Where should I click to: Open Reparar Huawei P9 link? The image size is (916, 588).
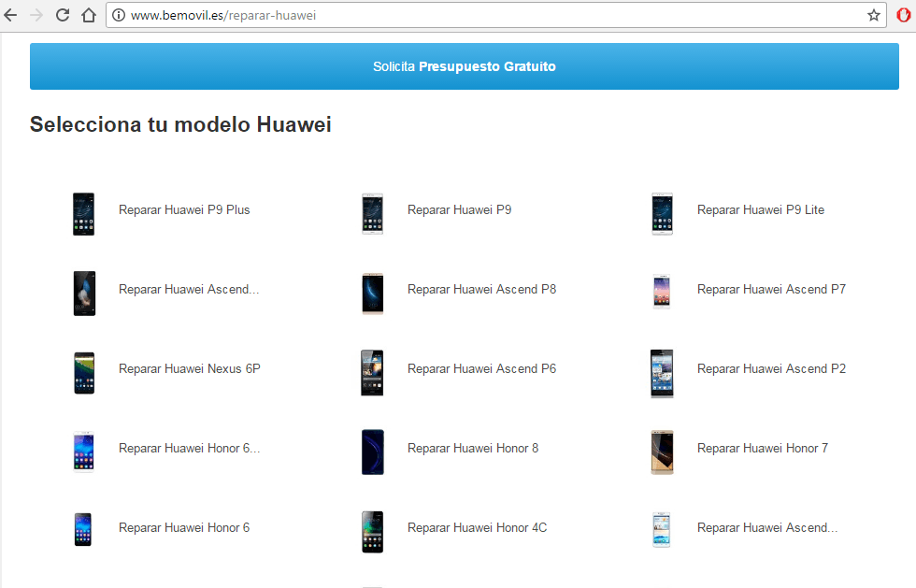coord(459,209)
